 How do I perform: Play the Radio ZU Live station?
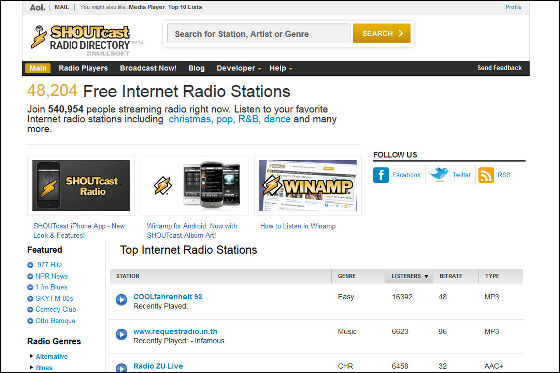click(x=121, y=368)
